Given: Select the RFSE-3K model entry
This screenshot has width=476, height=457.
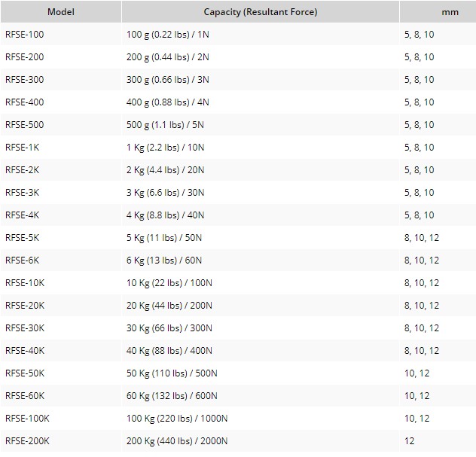Looking at the screenshot, I should coord(23,193).
